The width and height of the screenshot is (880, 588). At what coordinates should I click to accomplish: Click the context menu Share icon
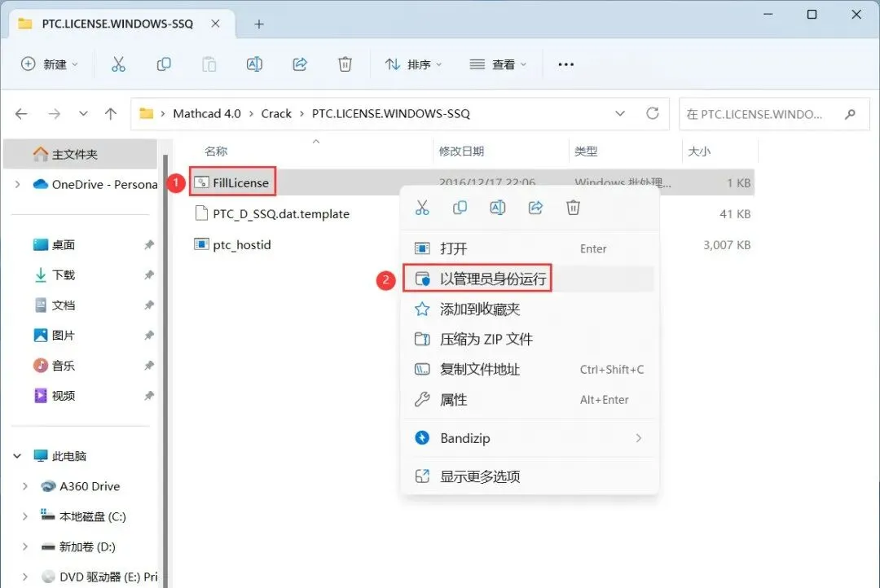point(535,208)
